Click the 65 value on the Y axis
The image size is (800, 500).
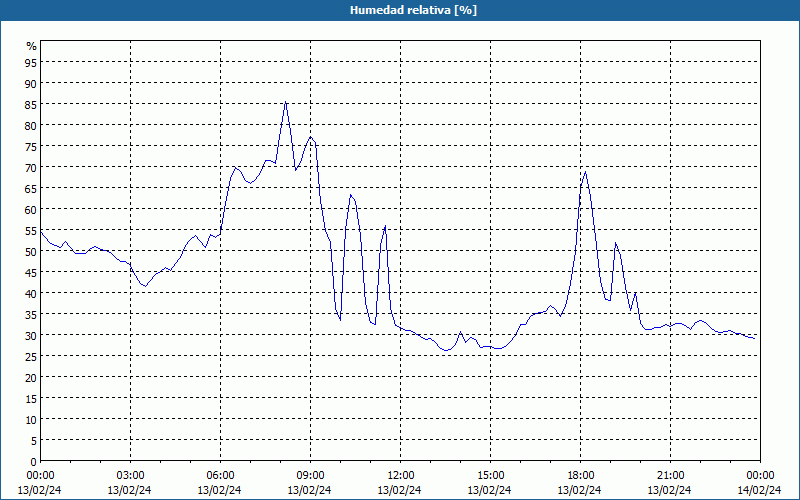(x=31, y=188)
